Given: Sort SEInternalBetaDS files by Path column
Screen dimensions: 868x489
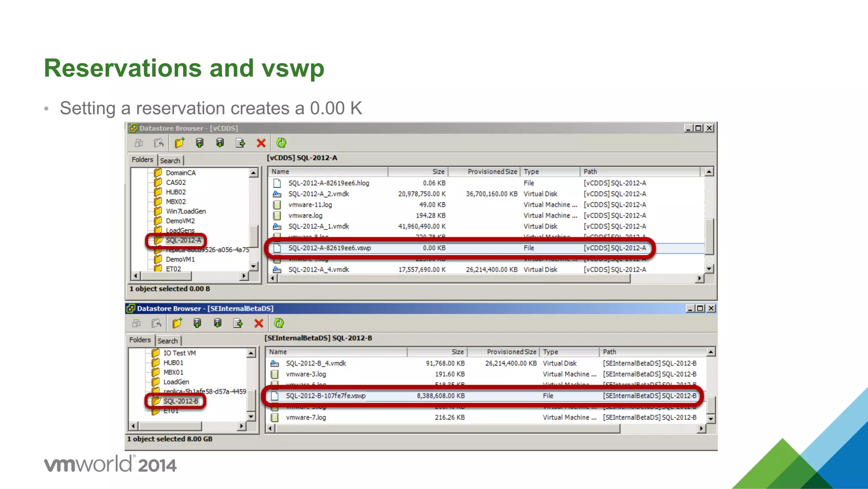Looking at the screenshot, I should click(x=653, y=352).
